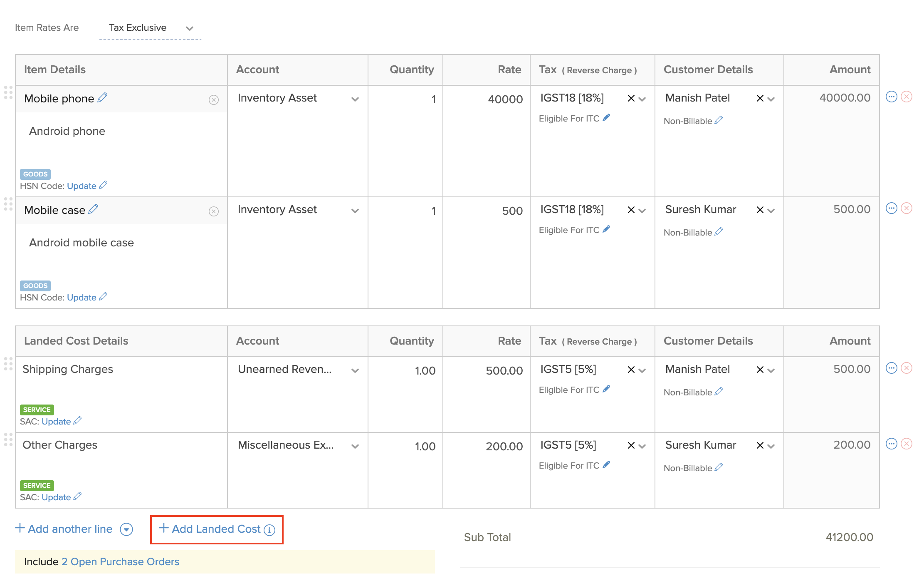Image resolution: width=924 pixels, height=576 pixels.
Task: Expand Inventory Asset account for Mobile phone
Action: (355, 99)
